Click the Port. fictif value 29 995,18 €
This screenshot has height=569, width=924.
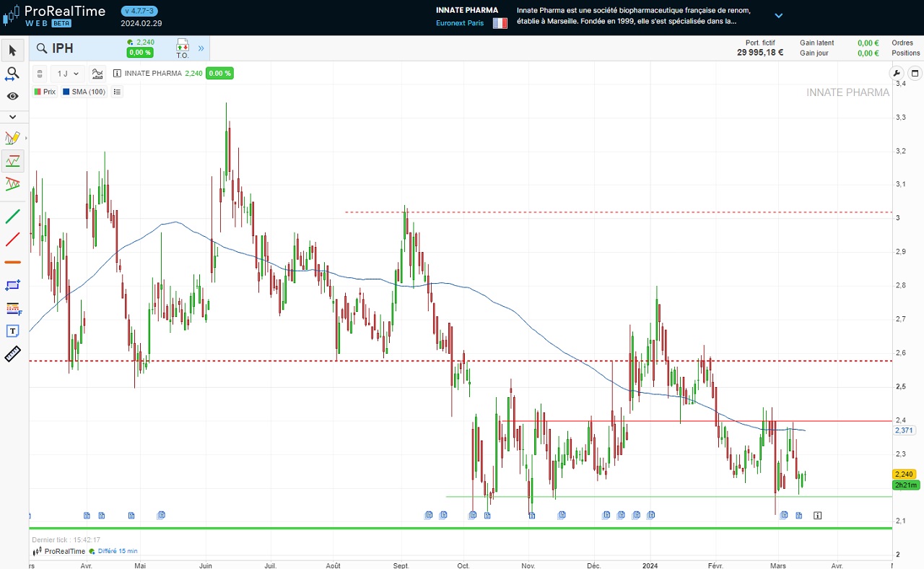pos(760,53)
